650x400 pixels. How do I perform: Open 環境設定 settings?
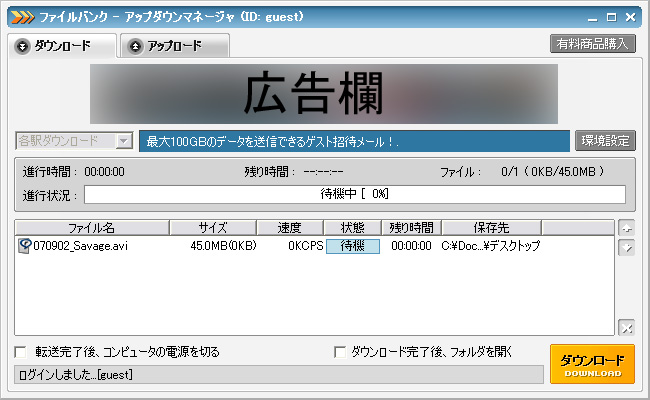[605, 141]
